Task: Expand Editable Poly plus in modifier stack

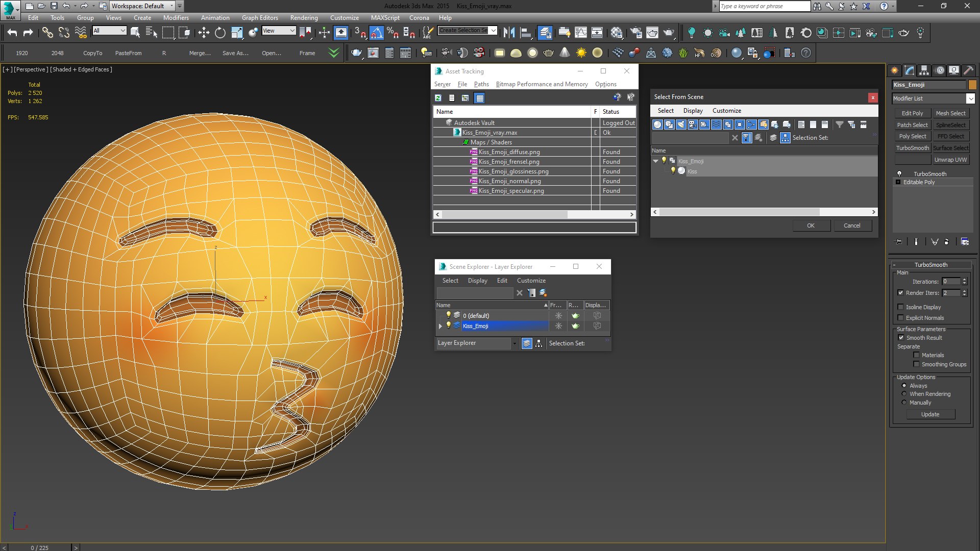Action: click(x=898, y=182)
